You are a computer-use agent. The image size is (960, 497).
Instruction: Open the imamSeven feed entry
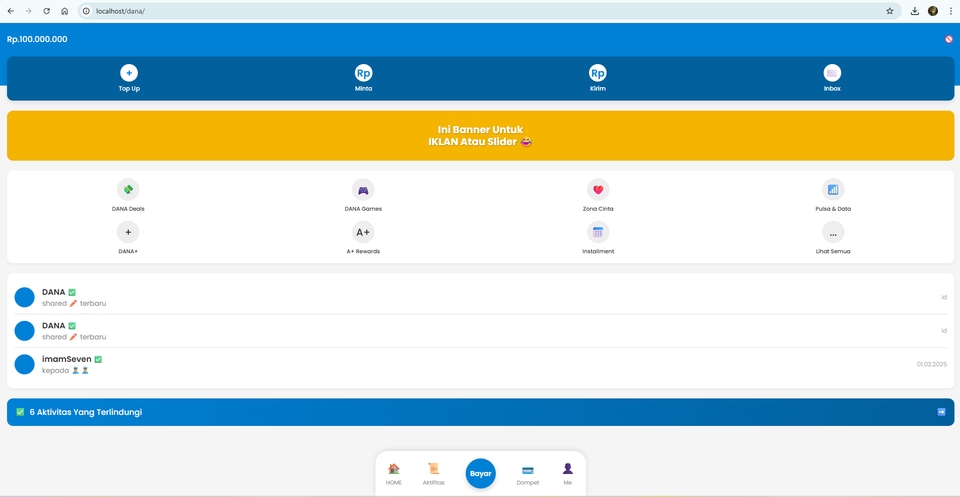(x=480, y=364)
